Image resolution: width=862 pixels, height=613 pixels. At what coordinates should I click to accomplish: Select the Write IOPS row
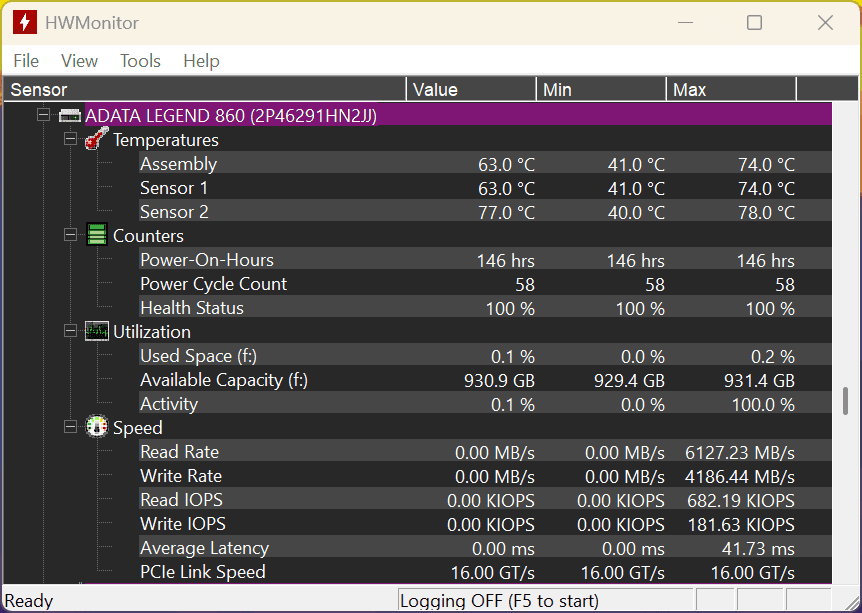pyautogui.click(x=485, y=524)
